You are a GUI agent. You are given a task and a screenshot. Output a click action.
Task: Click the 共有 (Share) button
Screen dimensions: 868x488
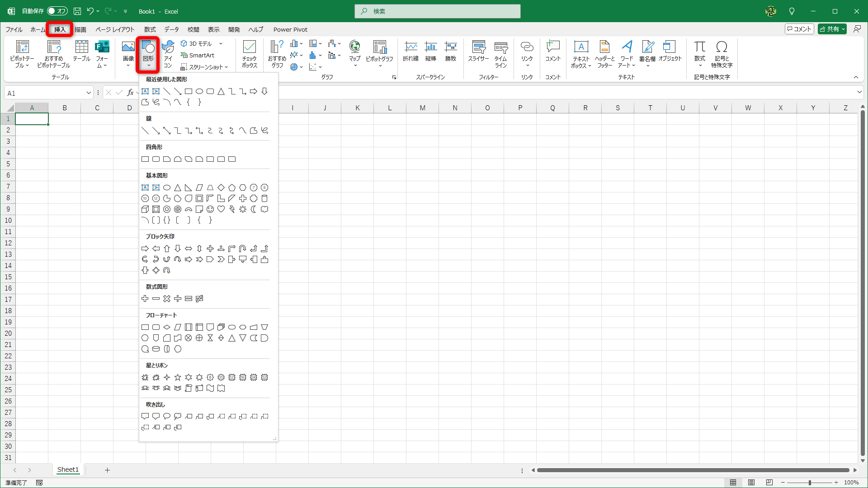[x=832, y=28]
